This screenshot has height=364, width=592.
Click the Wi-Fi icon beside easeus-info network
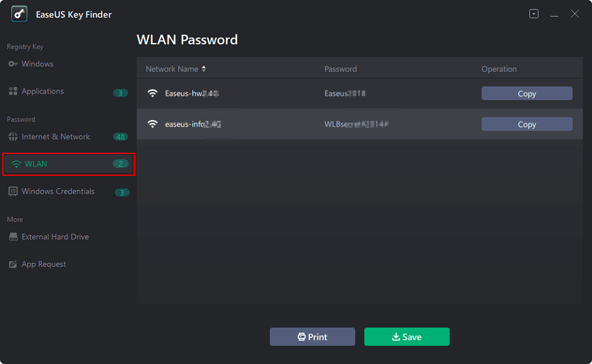(x=153, y=124)
